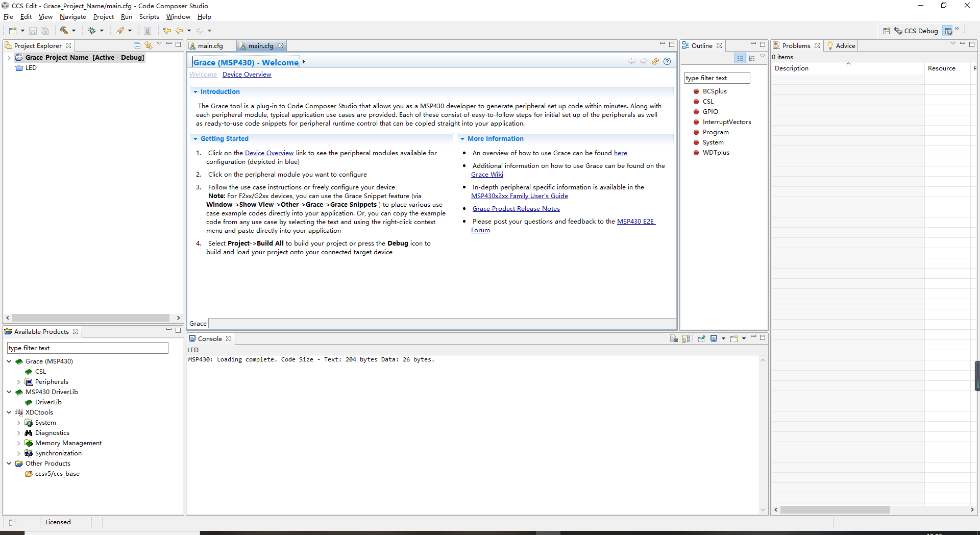Open the File menu
This screenshot has width=980, height=535.
pos(8,17)
